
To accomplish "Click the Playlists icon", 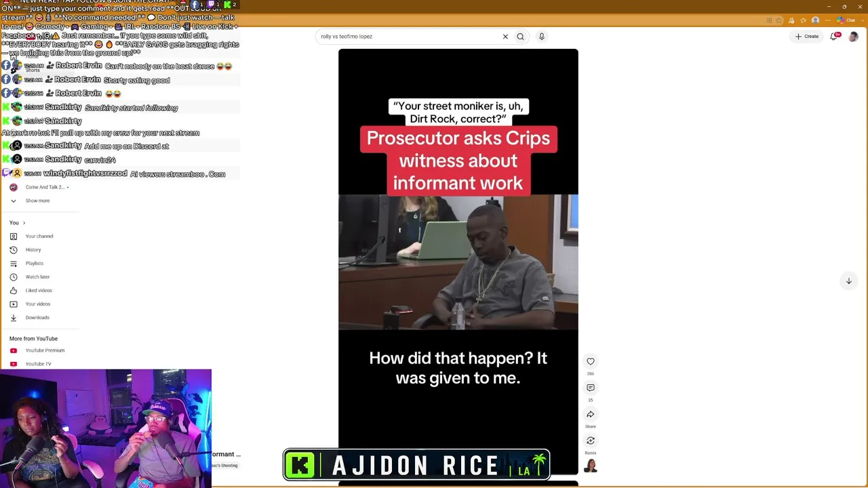I will [14, 264].
